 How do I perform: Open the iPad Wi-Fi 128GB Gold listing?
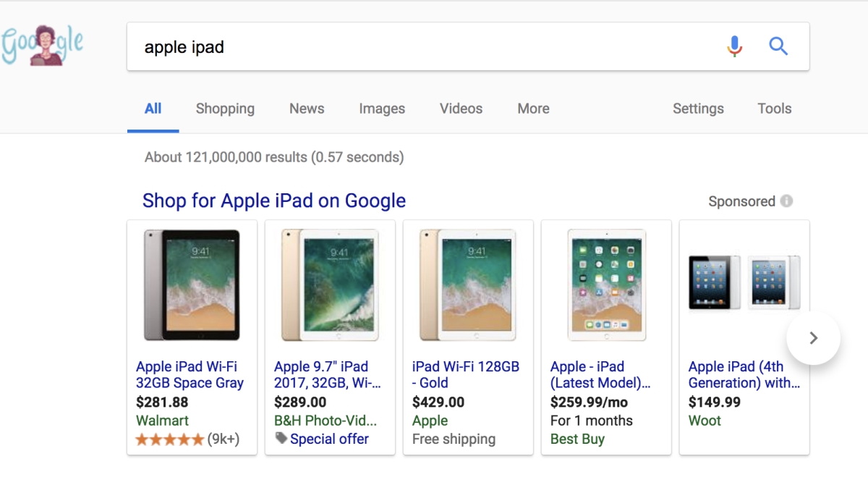pos(465,374)
